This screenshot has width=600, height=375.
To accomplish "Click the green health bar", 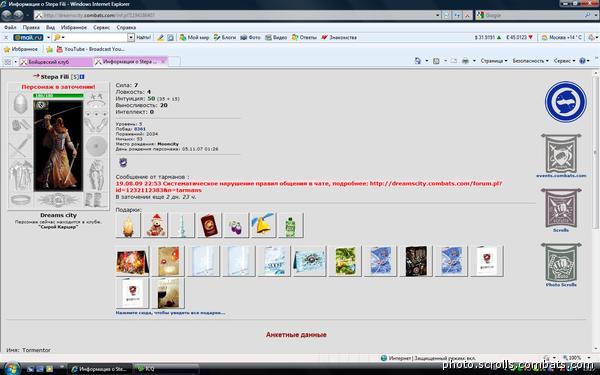I will click(58, 96).
